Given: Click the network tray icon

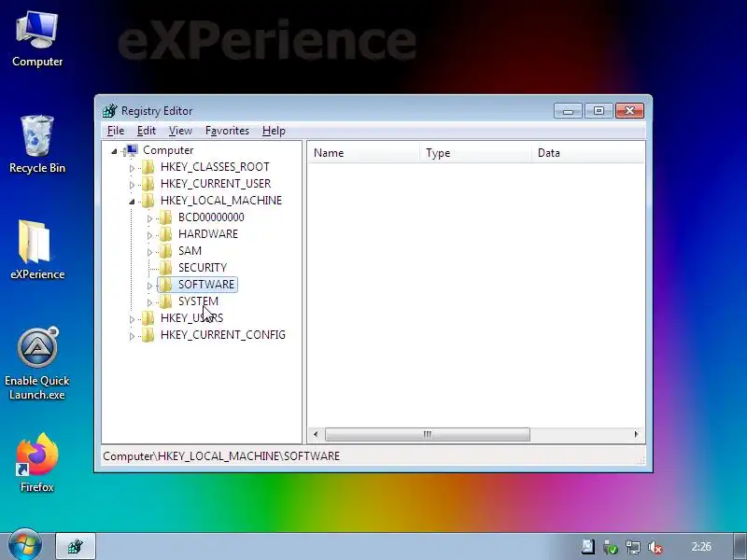Looking at the screenshot, I should coord(633,547).
